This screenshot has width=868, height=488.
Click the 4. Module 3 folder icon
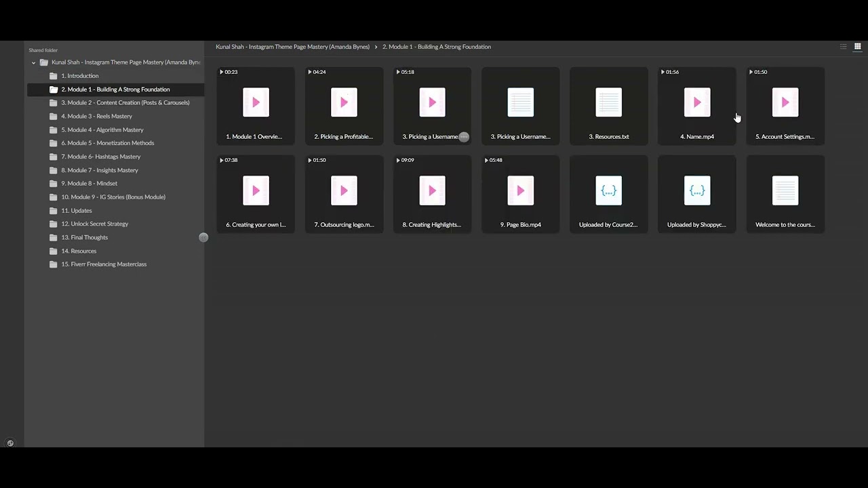tap(54, 117)
